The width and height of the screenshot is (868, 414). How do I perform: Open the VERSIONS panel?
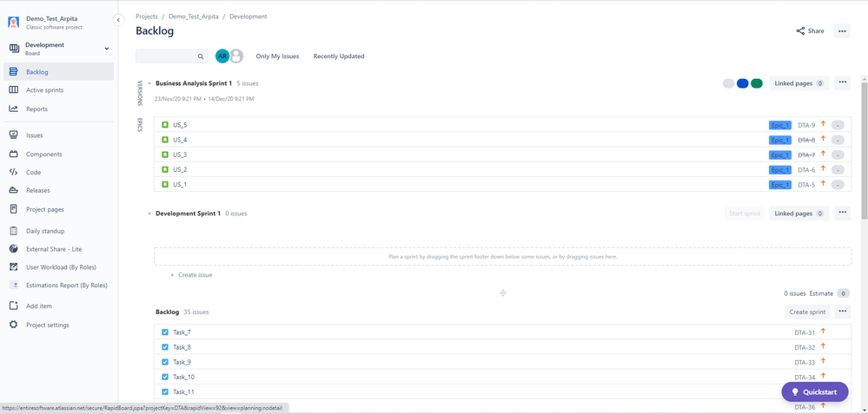coord(140,93)
